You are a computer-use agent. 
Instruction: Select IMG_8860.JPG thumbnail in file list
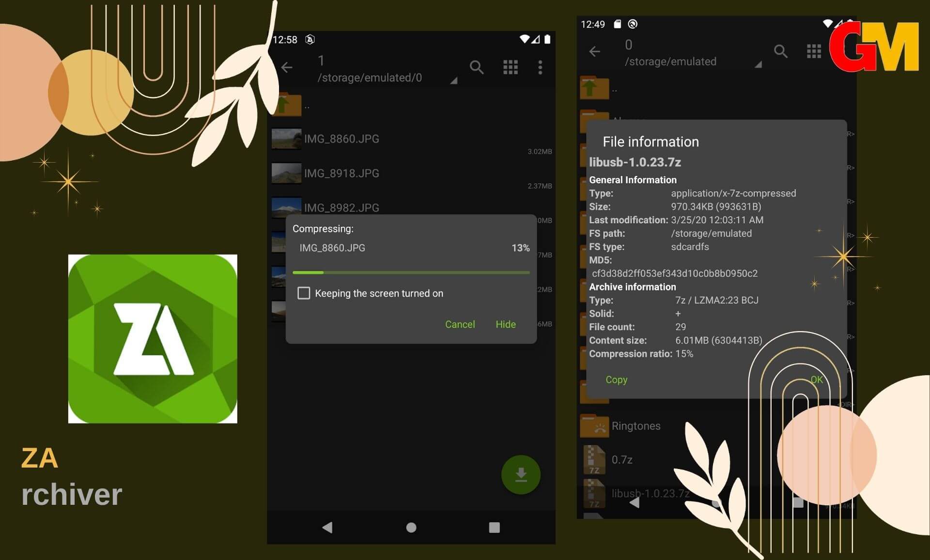286,139
